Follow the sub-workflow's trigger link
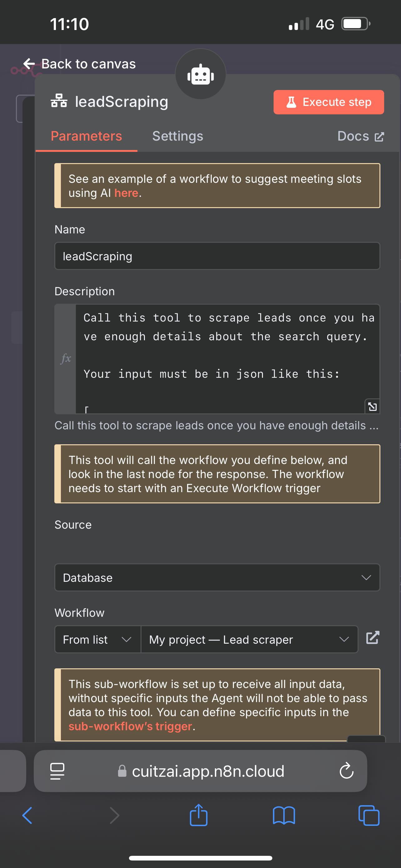 coord(130,726)
